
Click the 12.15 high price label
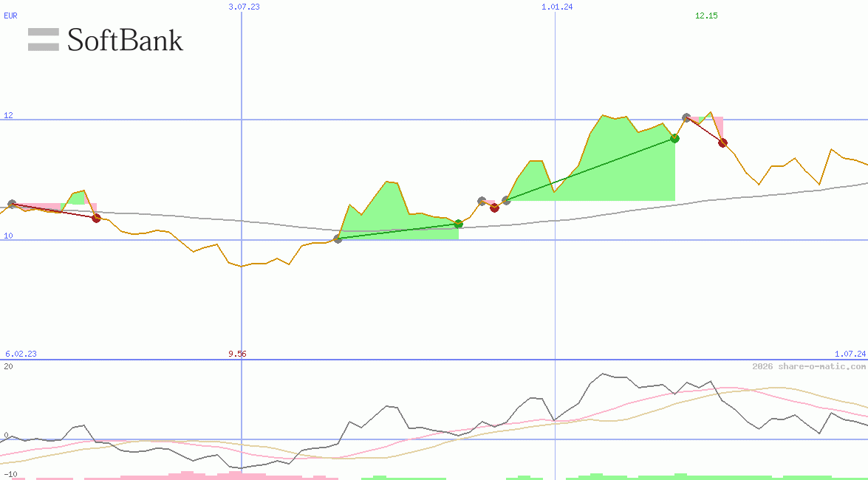706,16
